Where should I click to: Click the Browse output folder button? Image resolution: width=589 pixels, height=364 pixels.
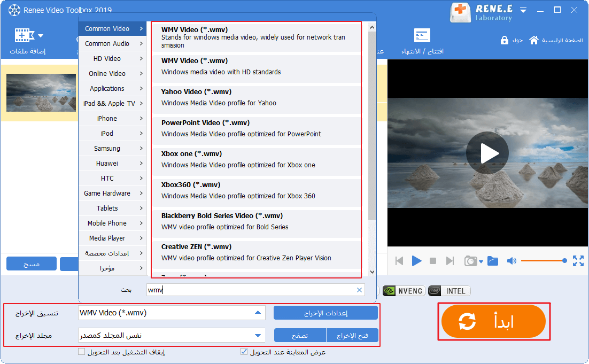[300, 336]
